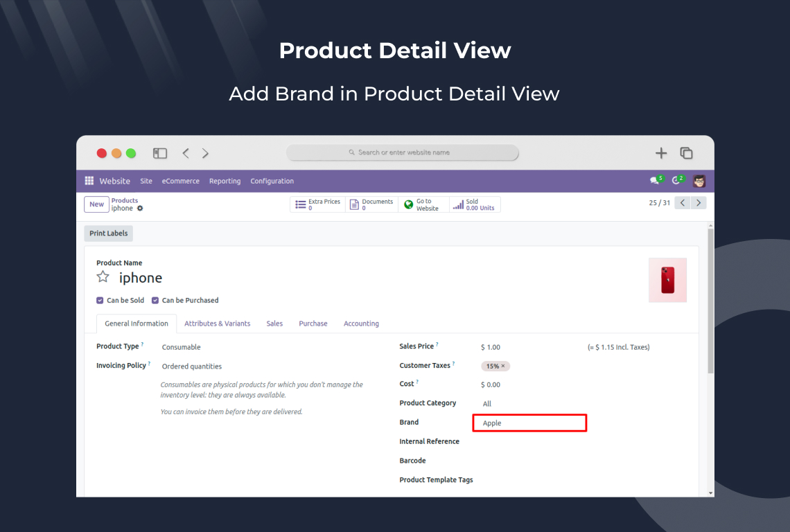Show tab overview icon
Image resolution: width=790 pixels, height=532 pixels.
[686, 152]
